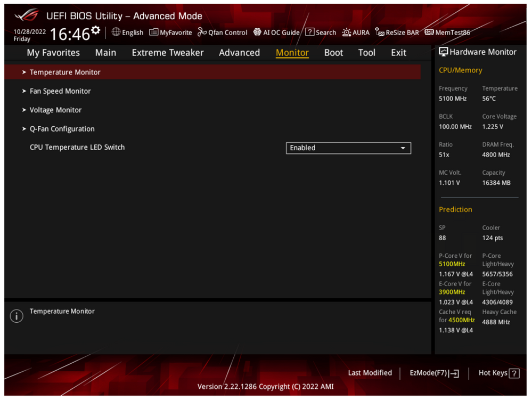The image size is (532, 400).
Task: Click the 124 pts cooler score
Action: click(x=493, y=238)
